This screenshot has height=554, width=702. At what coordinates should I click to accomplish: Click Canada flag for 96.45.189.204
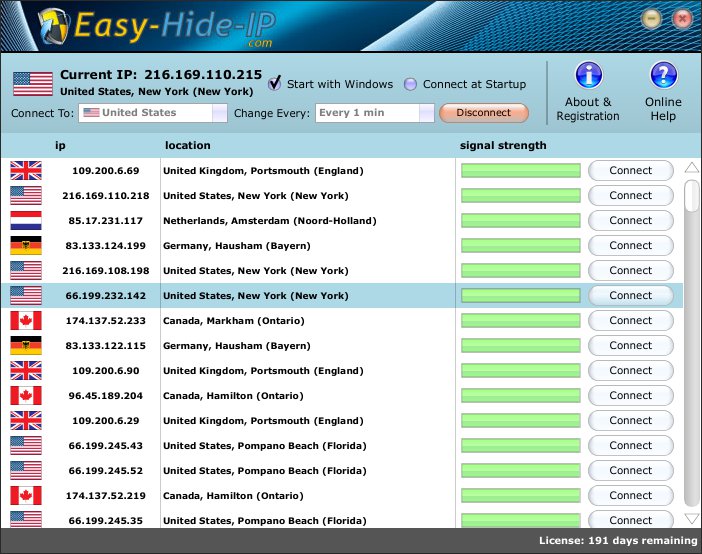(x=26, y=395)
